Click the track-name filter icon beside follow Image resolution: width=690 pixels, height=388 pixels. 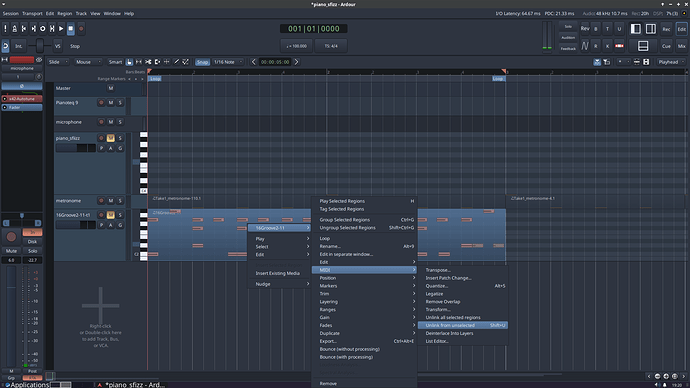pyautogui.click(x=607, y=62)
